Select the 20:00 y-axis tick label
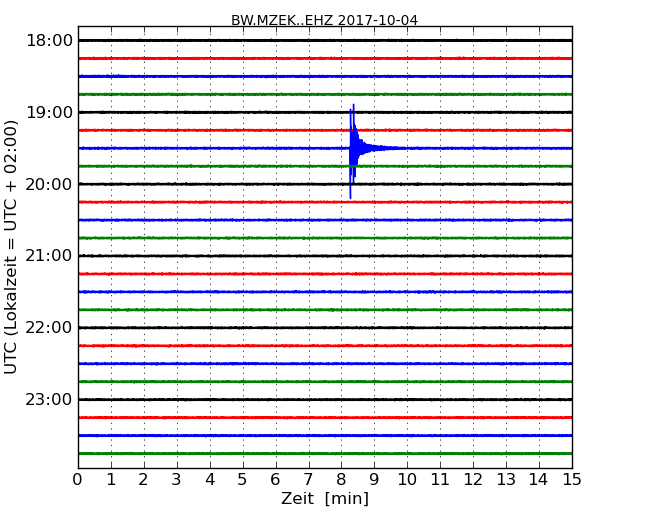Viewport: 650px width, 520px height. [49, 184]
